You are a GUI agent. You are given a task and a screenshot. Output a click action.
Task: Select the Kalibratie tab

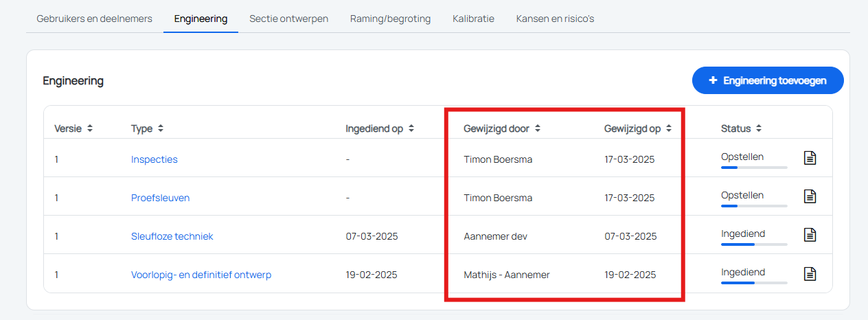click(x=473, y=19)
